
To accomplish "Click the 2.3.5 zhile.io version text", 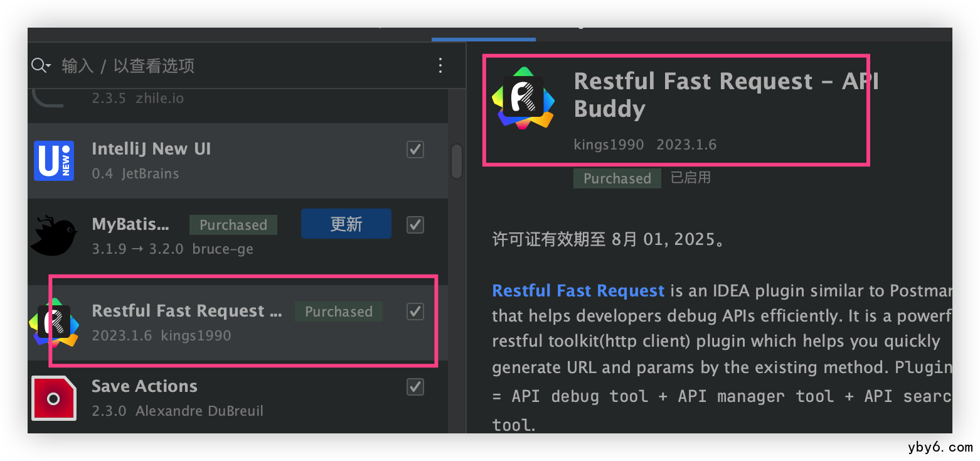I will [138, 99].
